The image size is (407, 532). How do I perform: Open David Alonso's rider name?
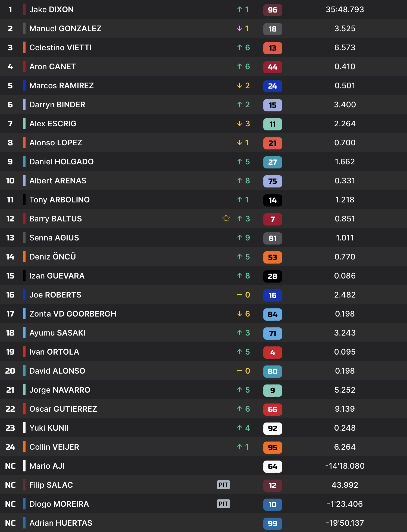coord(57,371)
